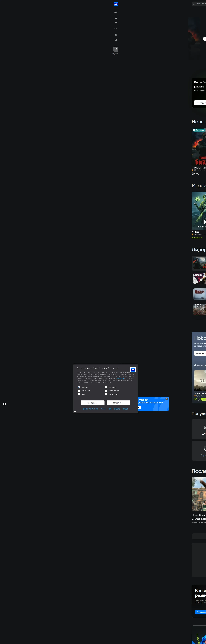
Task: Uncheck the Function cookie checkbox
Action: click(x=79, y=387)
